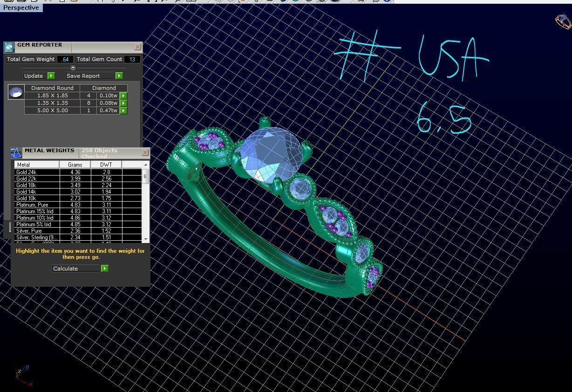Open the Perspective viewport label menu
This screenshot has width=572, height=392.
(x=21, y=8)
